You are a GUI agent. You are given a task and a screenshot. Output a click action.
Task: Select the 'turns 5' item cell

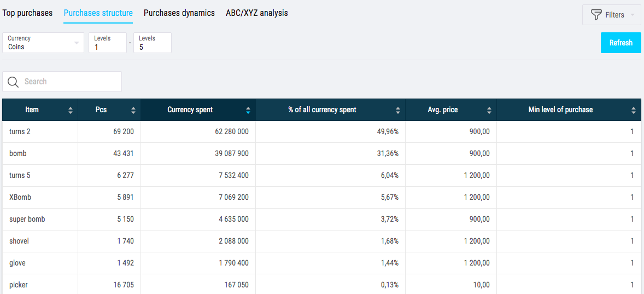click(40, 175)
